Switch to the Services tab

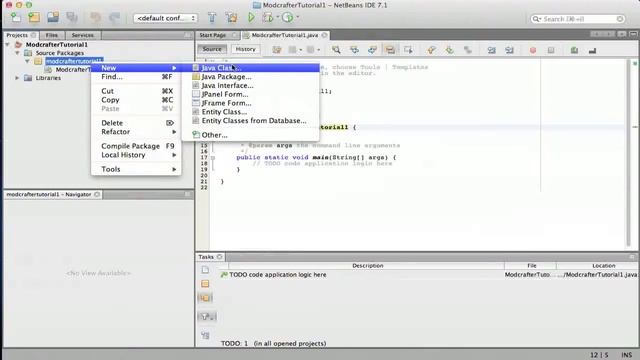pyautogui.click(x=83, y=35)
